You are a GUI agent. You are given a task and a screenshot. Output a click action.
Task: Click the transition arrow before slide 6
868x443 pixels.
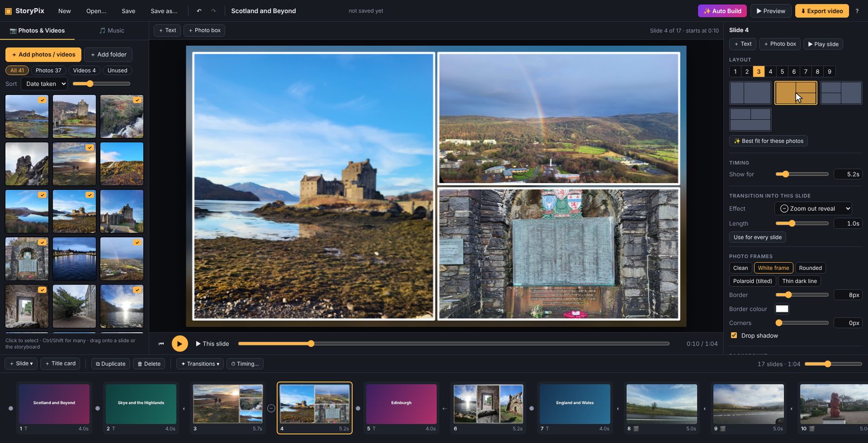445,408
